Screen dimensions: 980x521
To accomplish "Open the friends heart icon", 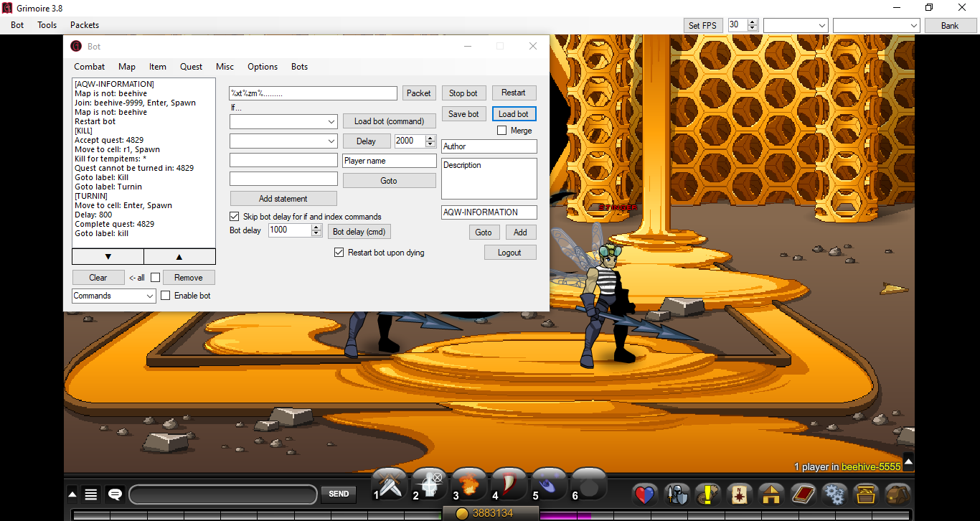I will [646, 494].
